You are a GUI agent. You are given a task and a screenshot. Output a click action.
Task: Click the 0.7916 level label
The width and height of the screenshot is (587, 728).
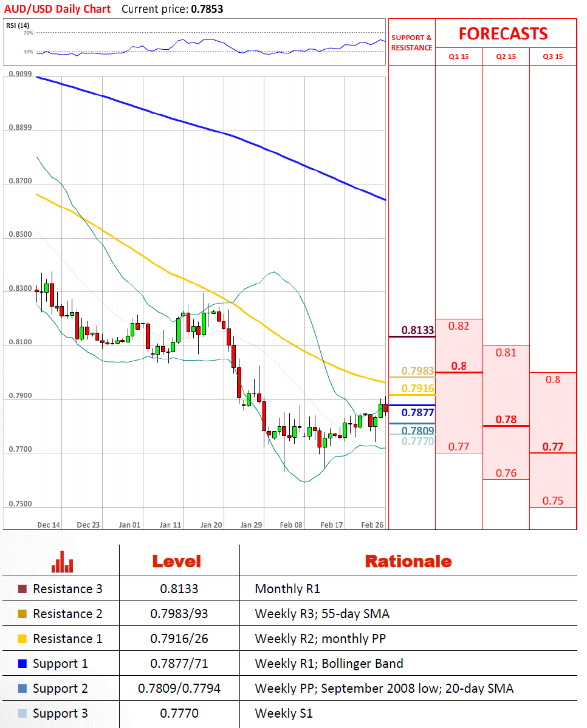pyautogui.click(x=417, y=388)
